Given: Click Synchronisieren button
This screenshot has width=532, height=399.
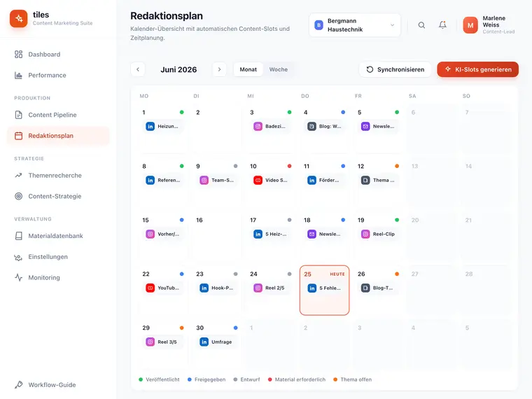Looking at the screenshot, I should 395,69.
